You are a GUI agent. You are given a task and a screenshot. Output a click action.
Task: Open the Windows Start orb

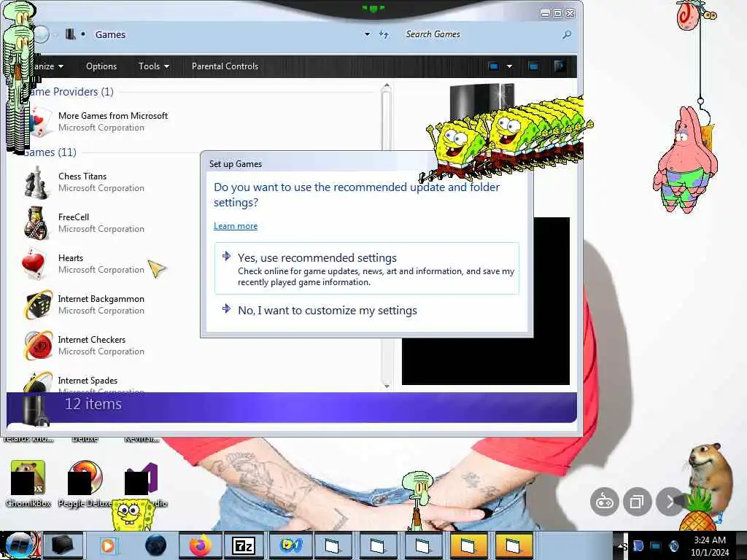pos(20,545)
